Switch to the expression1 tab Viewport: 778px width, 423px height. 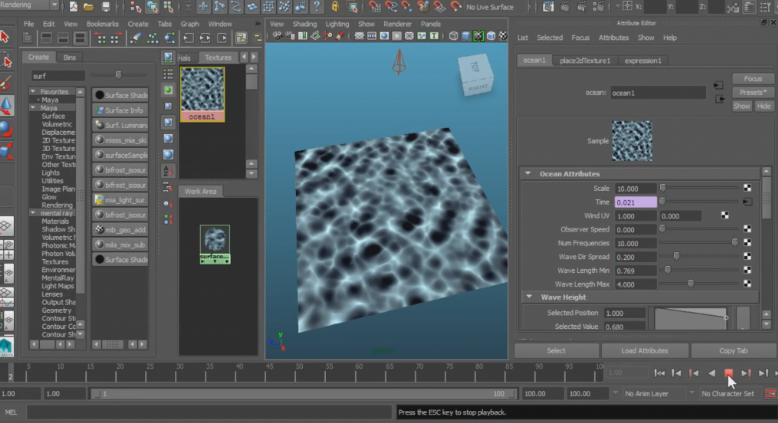click(643, 60)
